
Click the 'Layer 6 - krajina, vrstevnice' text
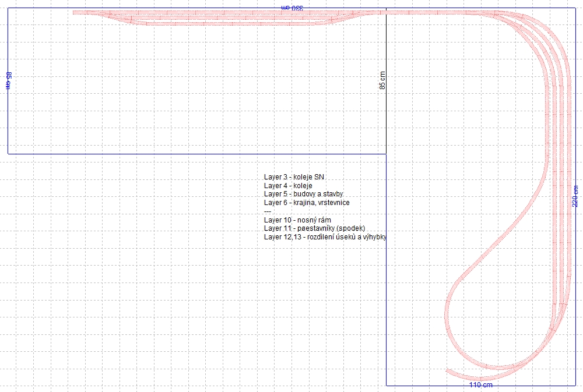tap(307, 203)
